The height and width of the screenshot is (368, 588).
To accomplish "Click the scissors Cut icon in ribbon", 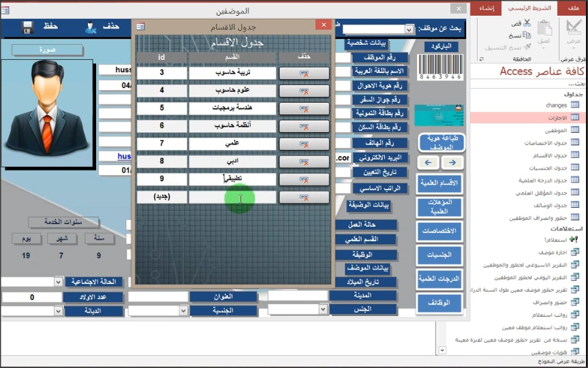I will pyautogui.click(x=527, y=23).
